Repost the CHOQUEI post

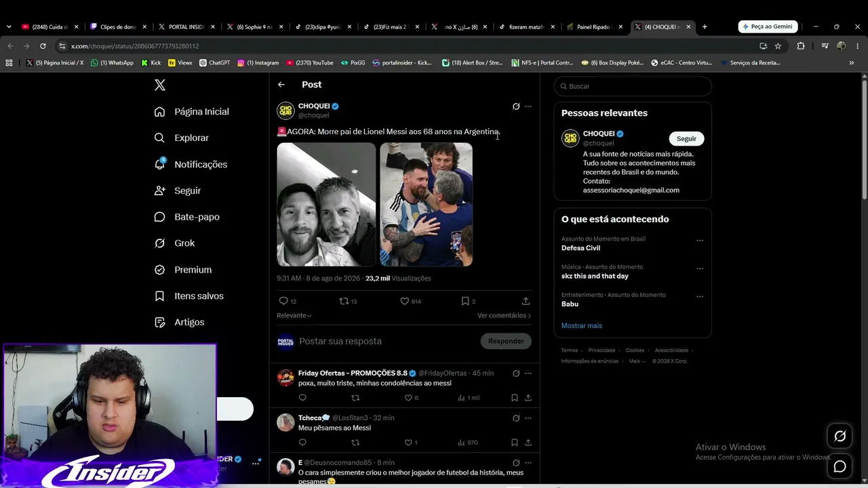(344, 301)
